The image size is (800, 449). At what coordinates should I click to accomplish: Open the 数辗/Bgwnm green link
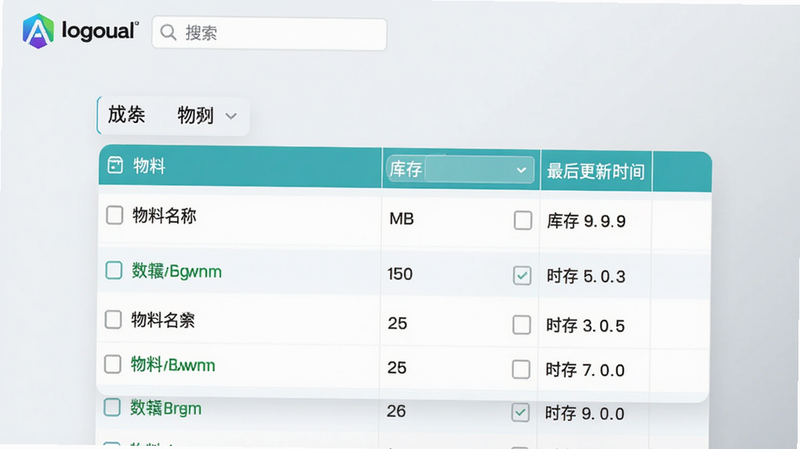point(177,271)
